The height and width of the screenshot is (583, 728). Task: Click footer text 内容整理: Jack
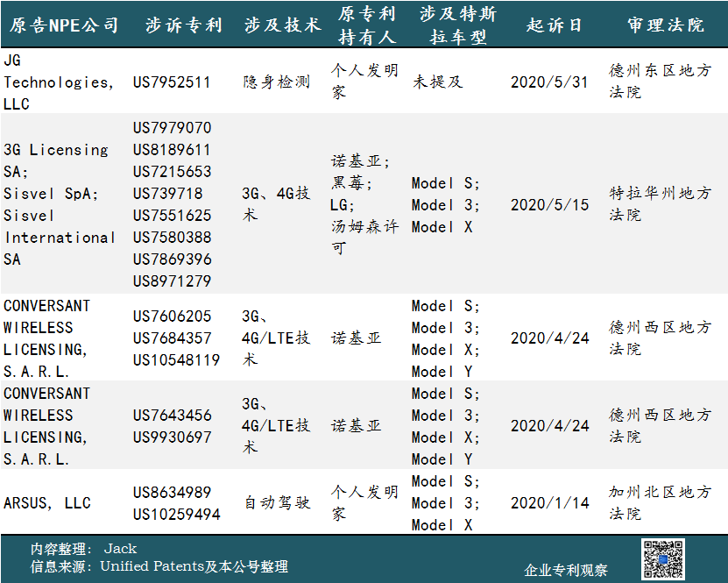83,549
